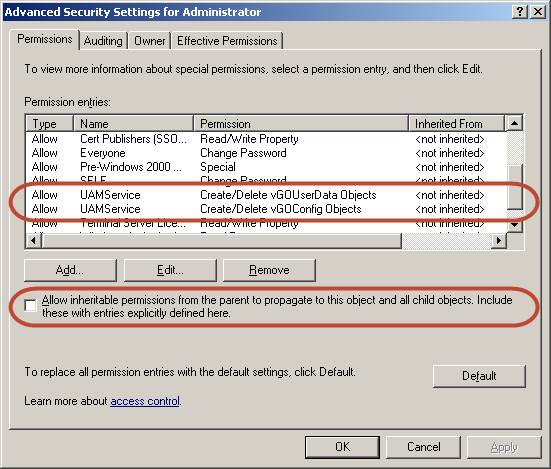Click 'Change Password' in the Everyone row
551x469 pixels.
(x=243, y=153)
